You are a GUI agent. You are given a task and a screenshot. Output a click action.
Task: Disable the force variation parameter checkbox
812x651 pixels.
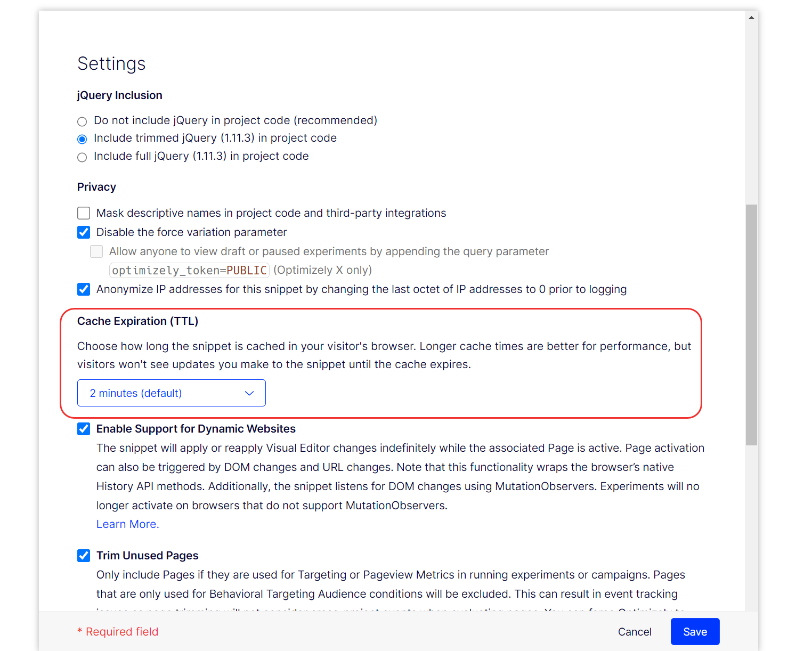point(84,232)
